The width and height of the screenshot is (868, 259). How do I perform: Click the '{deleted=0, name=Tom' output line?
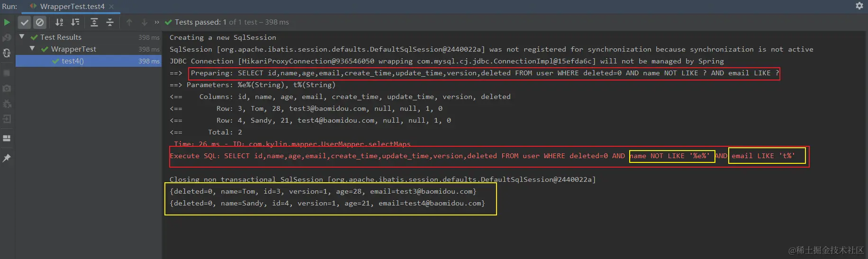coord(323,191)
